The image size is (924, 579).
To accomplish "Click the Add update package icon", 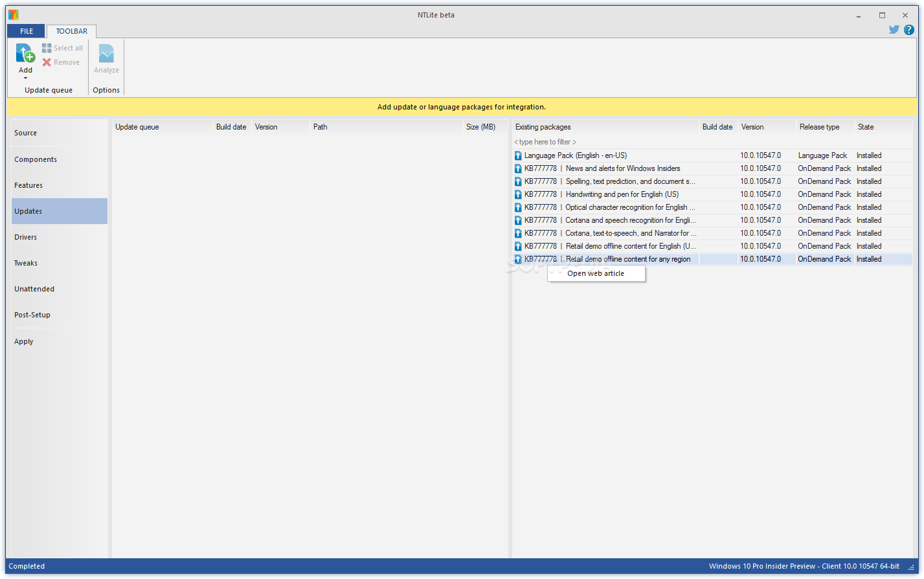I will (x=25, y=53).
